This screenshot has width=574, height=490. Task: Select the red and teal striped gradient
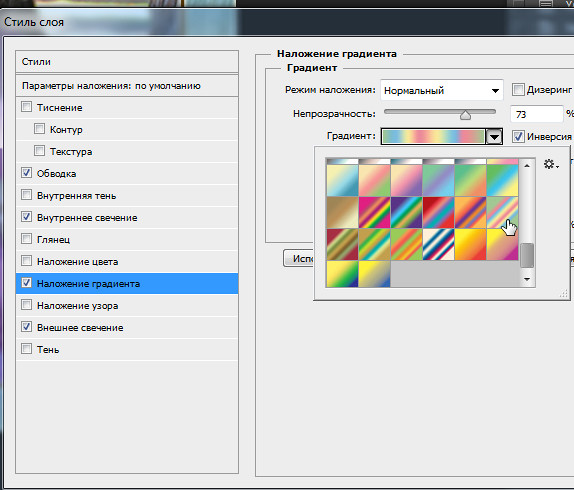pyautogui.click(x=438, y=212)
